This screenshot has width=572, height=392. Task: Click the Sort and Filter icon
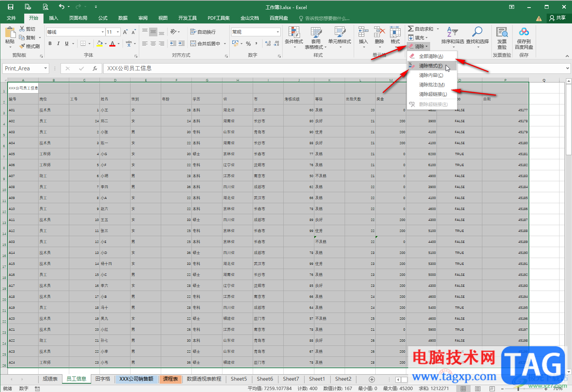tap(452, 33)
